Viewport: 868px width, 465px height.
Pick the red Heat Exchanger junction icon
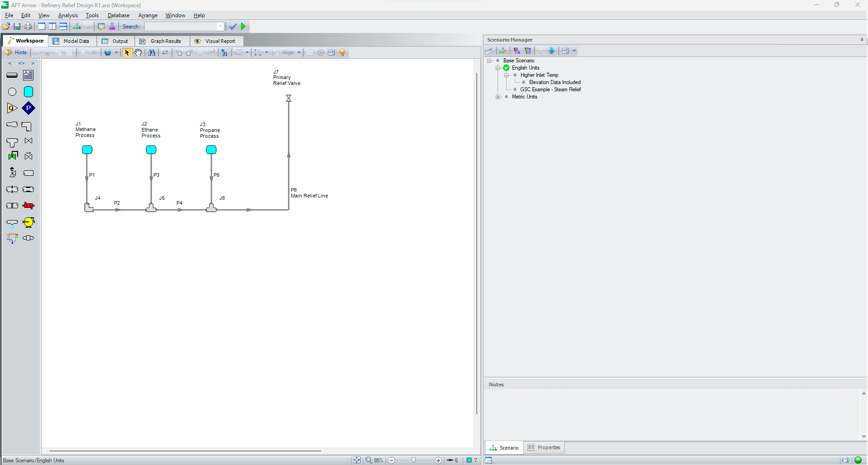coord(28,206)
